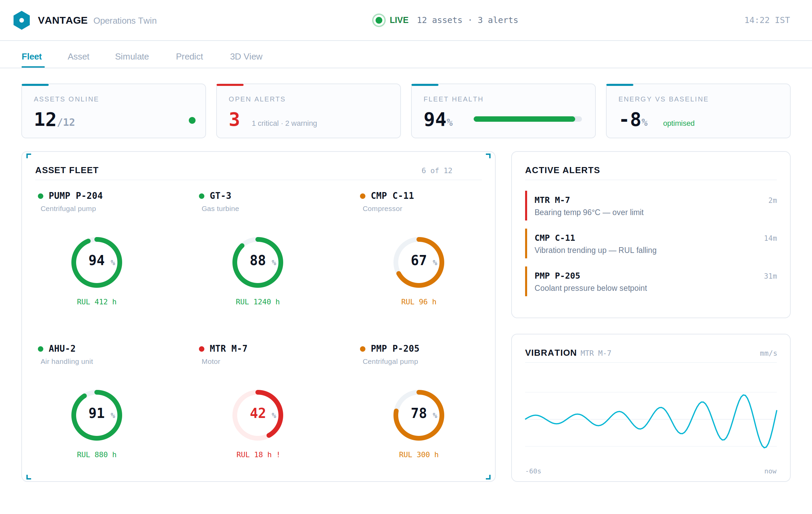Open the Assets Online summary card
This screenshot has width=812, height=514.
[x=114, y=111]
